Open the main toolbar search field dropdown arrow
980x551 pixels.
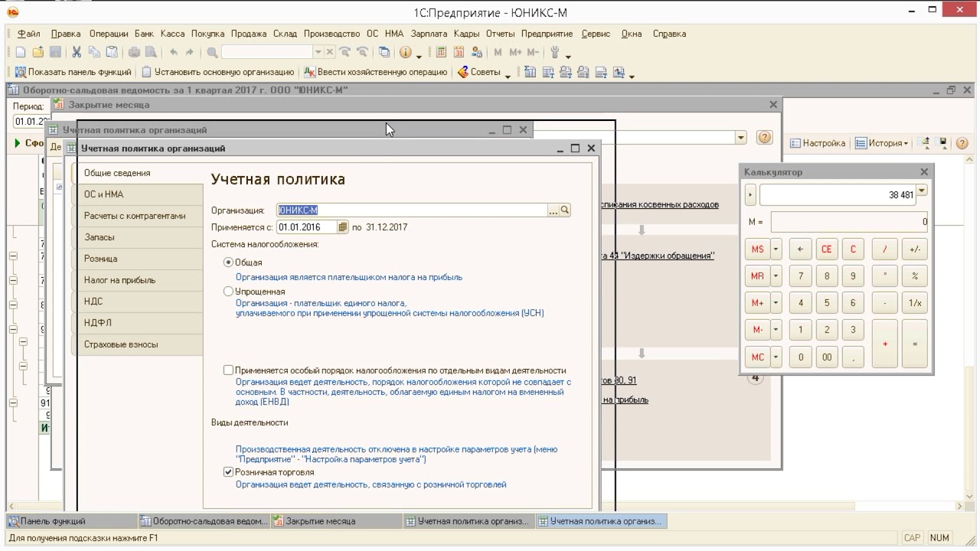tap(318, 52)
